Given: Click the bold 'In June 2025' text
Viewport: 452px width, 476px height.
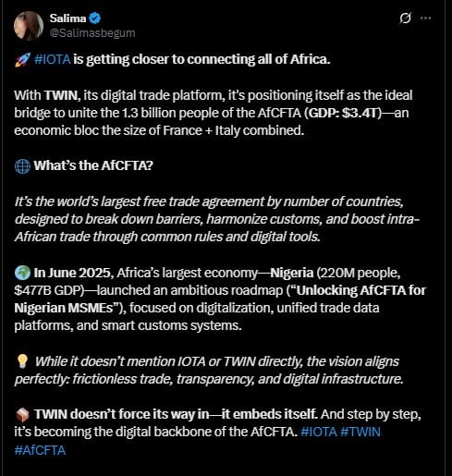Looking at the screenshot, I should pyautogui.click(x=72, y=273).
